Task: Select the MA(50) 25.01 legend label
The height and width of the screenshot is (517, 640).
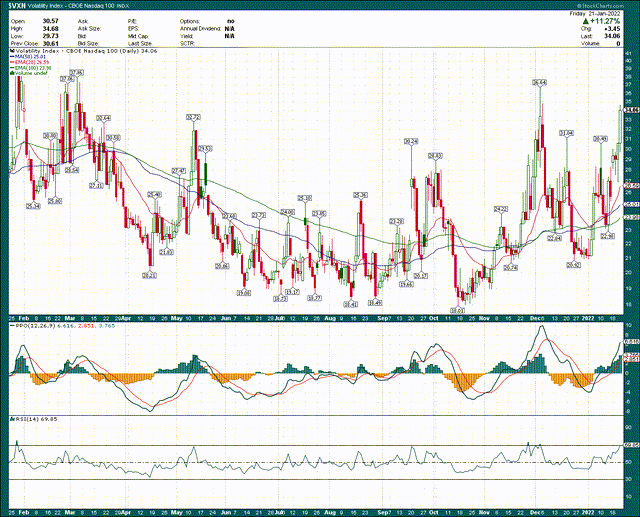Action: point(32,57)
